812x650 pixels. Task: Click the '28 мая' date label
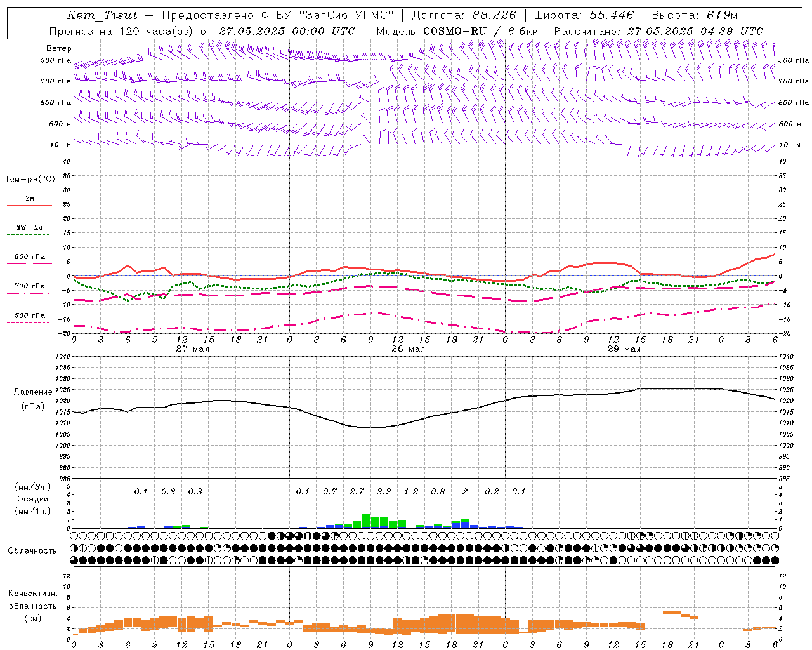[408, 349]
